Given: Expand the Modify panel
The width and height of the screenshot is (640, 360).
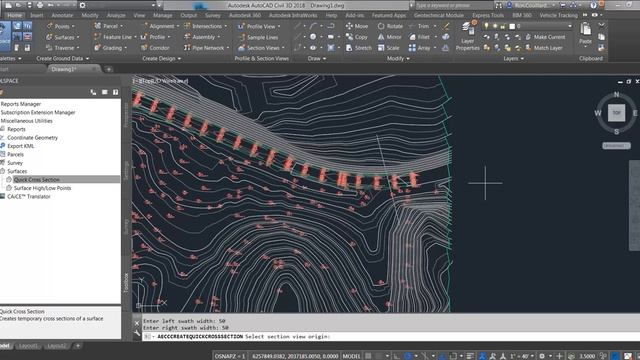Looking at the screenshot, I should point(398,58).
